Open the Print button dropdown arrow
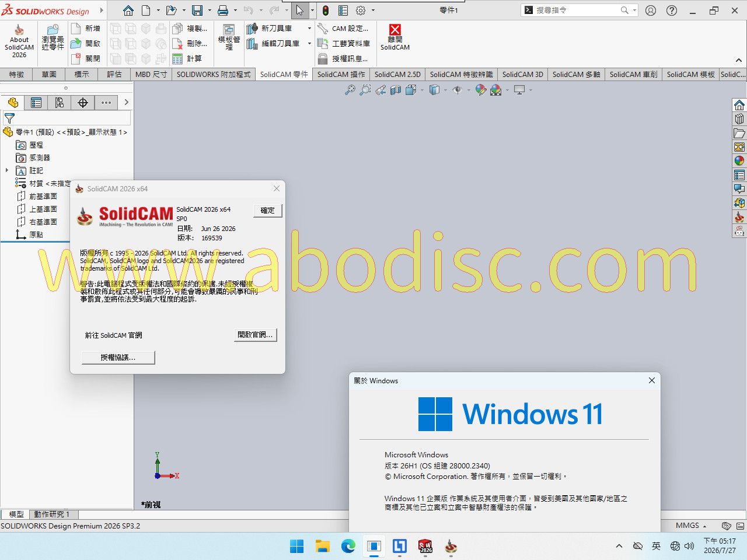 click(x=235, y=10)
